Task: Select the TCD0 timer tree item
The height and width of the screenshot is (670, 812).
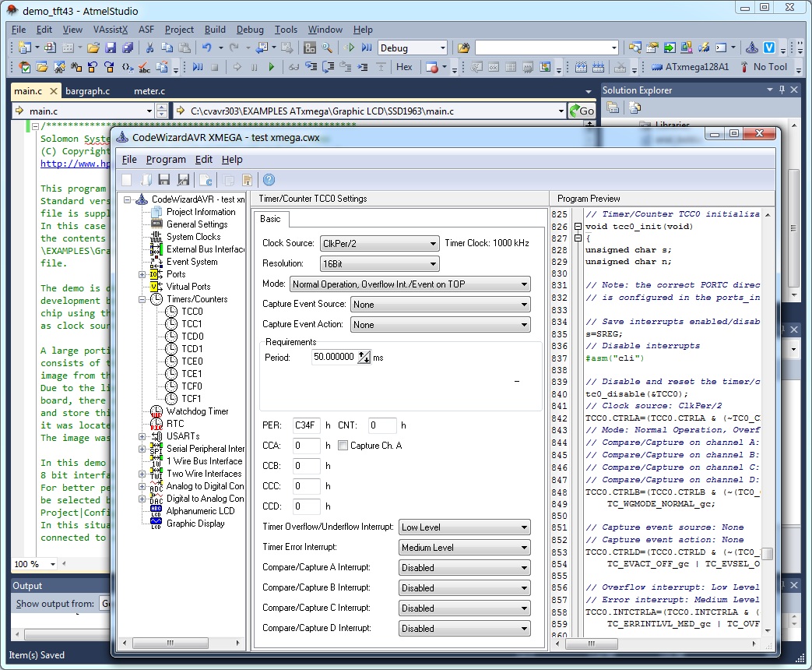Action: [x=192, y=337]
